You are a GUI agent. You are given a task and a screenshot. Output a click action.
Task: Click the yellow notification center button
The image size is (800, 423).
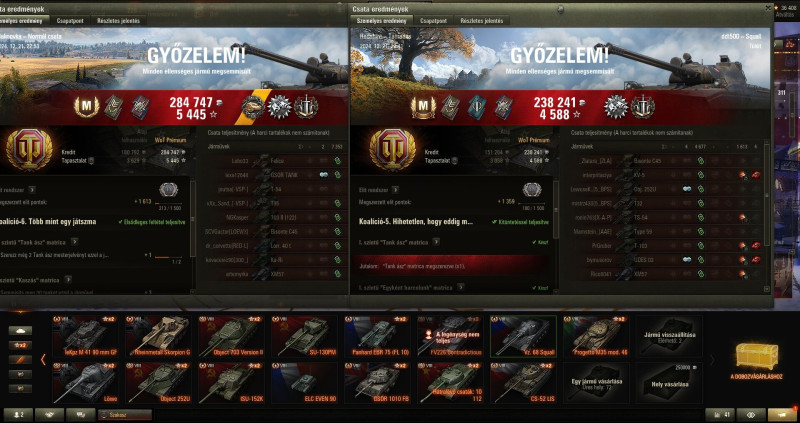click(783, 415)
